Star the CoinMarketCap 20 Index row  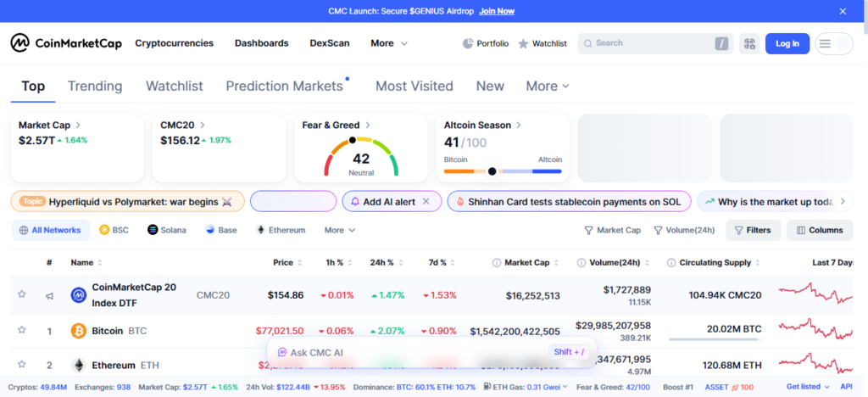(x=21, y=294)
